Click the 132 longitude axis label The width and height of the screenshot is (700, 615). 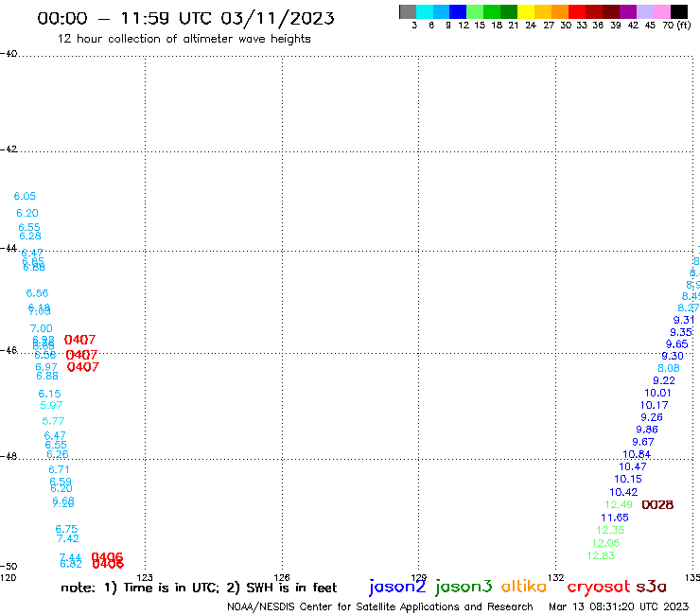(555, 577)
